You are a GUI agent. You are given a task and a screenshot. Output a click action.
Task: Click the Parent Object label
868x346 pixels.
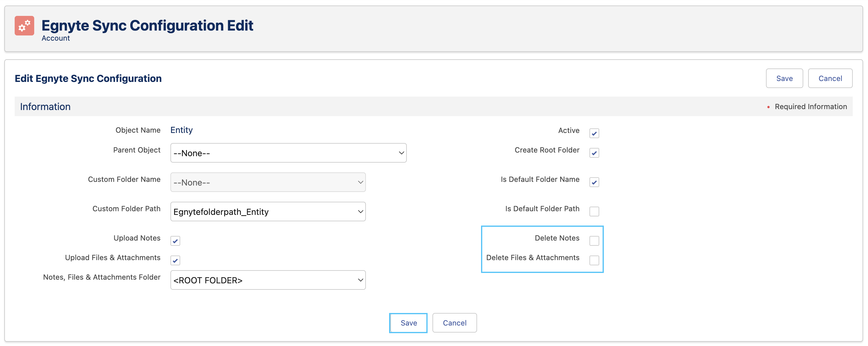click(137, 150)
